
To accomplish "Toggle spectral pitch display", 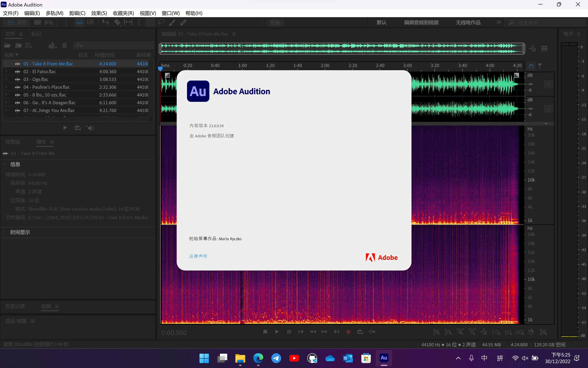I will (90, 22).
